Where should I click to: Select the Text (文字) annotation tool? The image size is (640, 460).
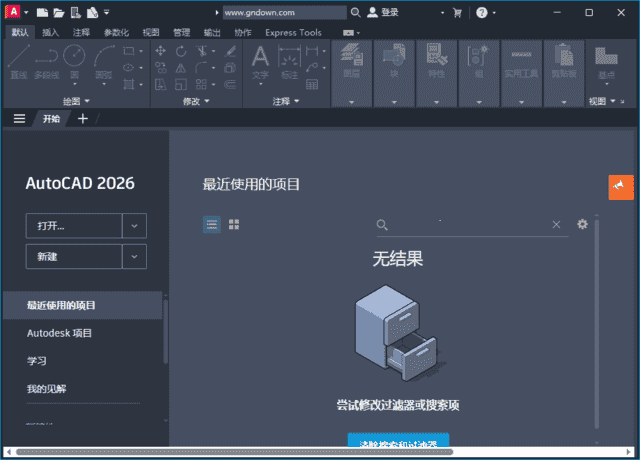(x=260, y=62)
